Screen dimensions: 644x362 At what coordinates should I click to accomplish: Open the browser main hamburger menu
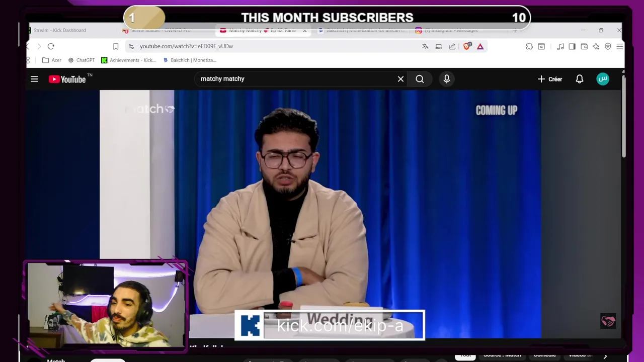pos(619,46)
